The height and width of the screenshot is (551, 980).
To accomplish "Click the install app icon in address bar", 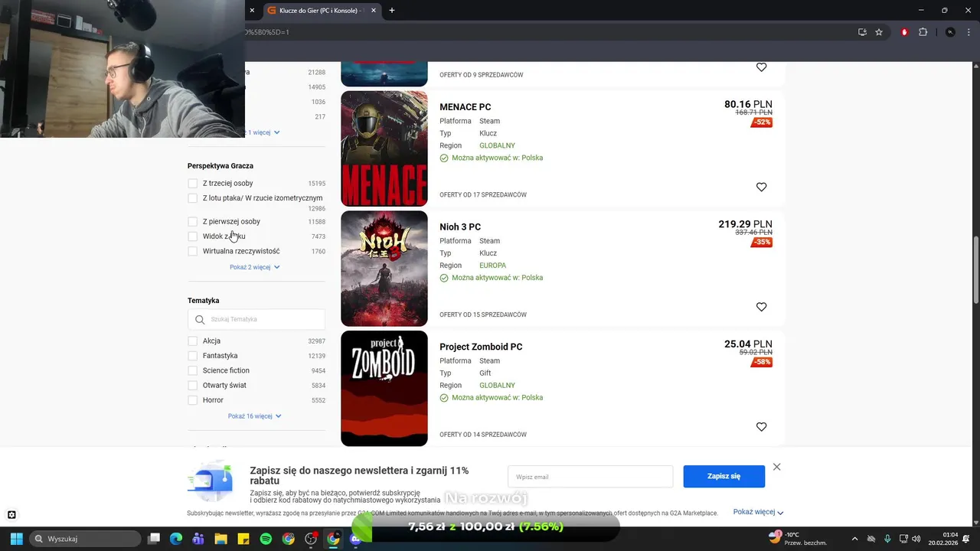I will click(x=862, y=32).
